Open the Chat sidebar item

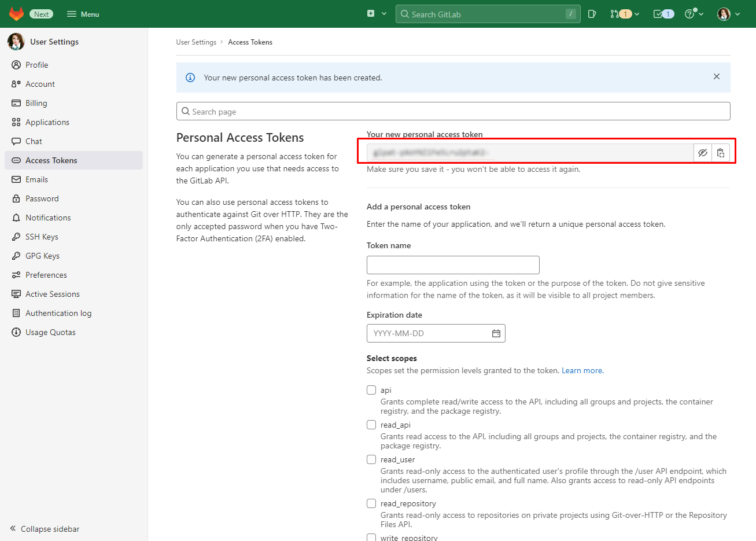(x=73, y=141)
